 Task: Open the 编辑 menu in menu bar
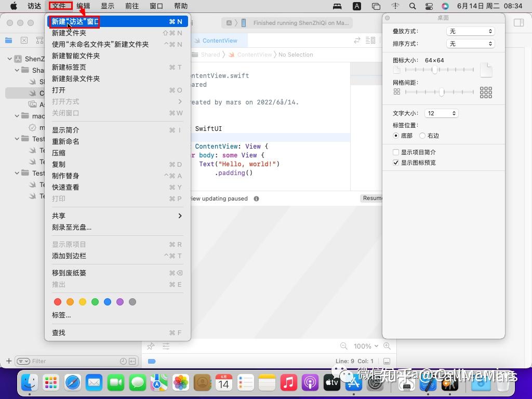[x=83, y=6]
